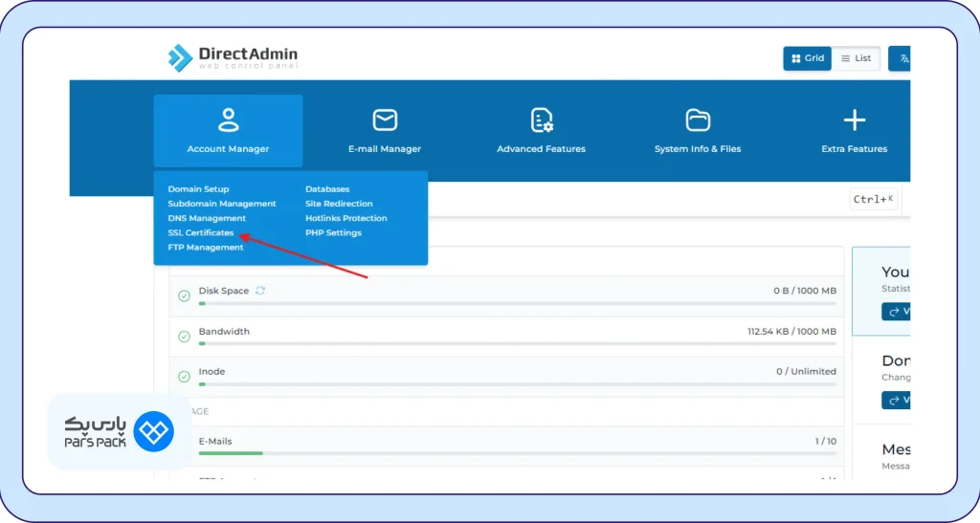Click the Pars Pack logo
Image resolution: width=980 pixels, height=523 pixels.
[x=119, y=431]
